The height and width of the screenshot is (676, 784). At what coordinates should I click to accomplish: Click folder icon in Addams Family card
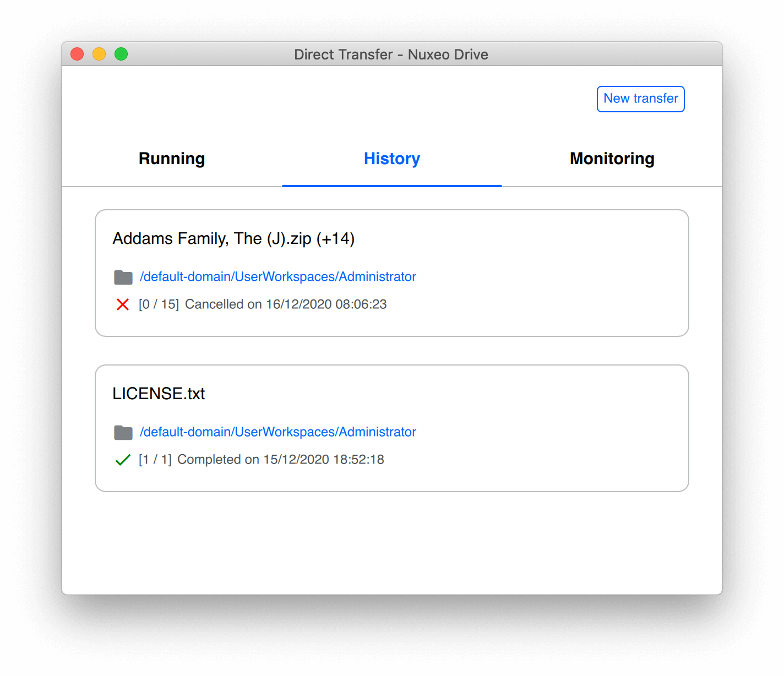click(x=123, y=277)
